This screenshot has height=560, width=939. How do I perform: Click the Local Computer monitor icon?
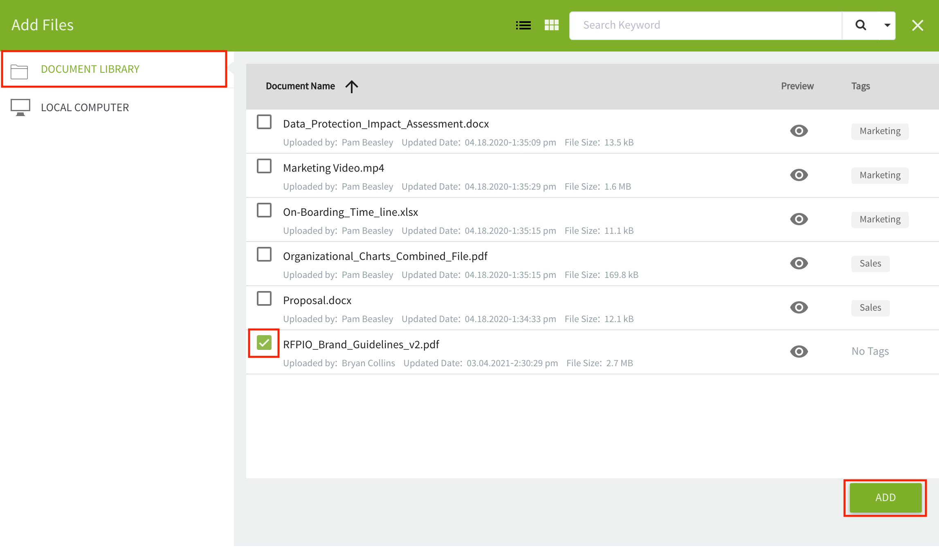(x=20, y=108)
